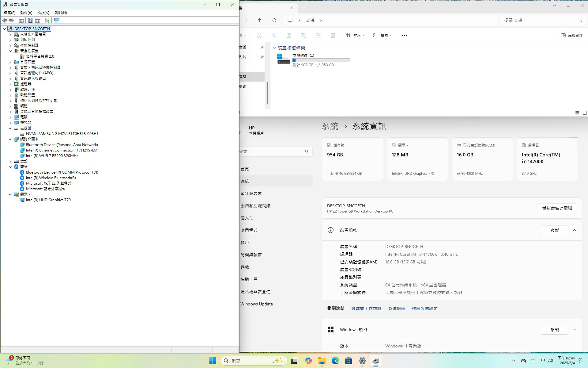
Task: Collapse the 裝置規格 section chevron
Action: coord(575,230)
